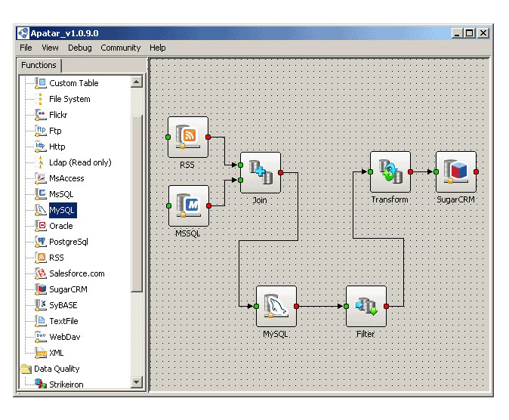The height and width of the screenshot is (420, 509).
Task: Click the red output port of Filter node
Action: (x=387, y=306)
